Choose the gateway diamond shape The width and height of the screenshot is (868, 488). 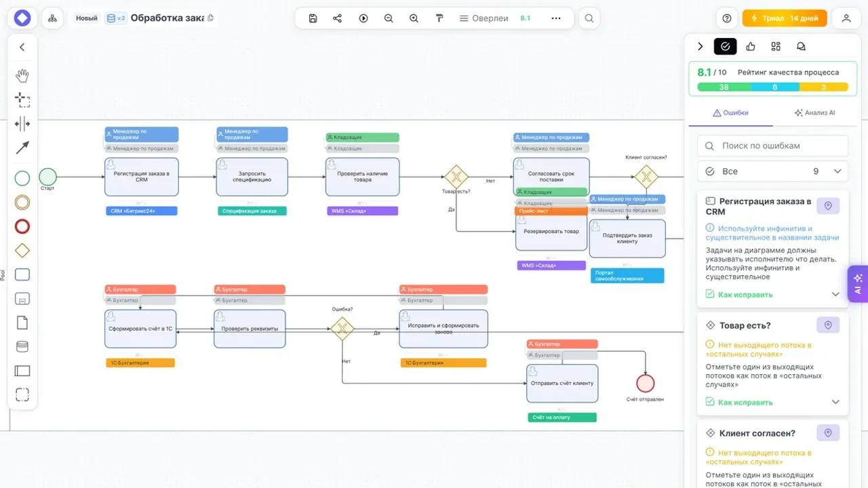tap(22, 251)
